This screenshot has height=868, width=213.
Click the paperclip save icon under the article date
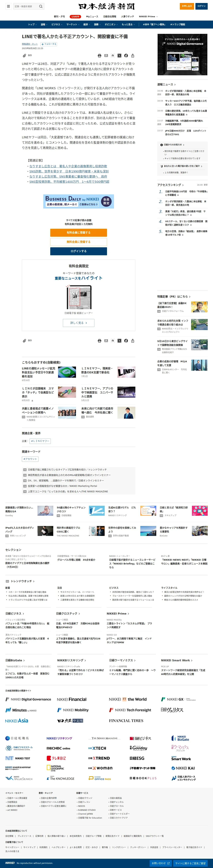coord(24,56)
